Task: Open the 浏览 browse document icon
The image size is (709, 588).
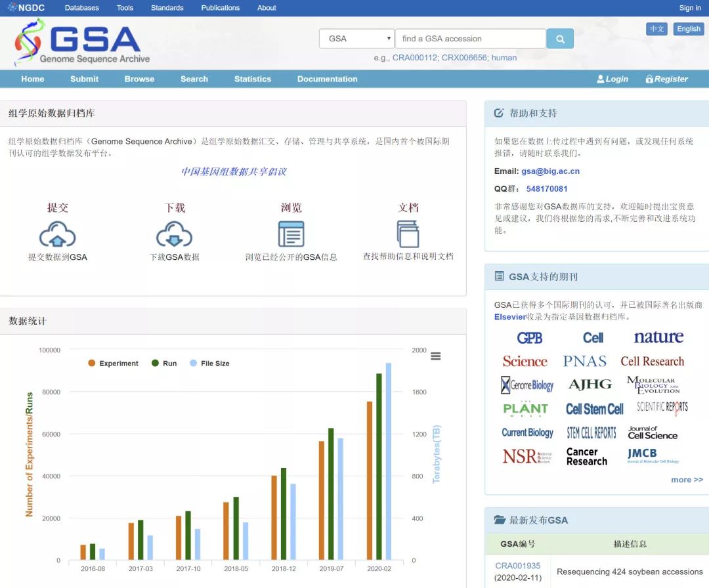Action: pyautogui.click(x=291, y=234)
